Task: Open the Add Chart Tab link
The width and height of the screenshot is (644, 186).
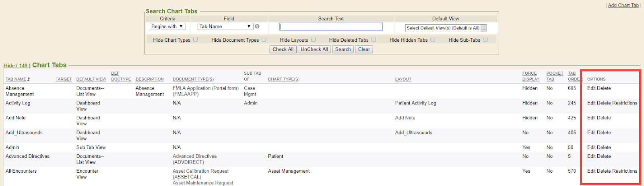Action: coord(623,5)
